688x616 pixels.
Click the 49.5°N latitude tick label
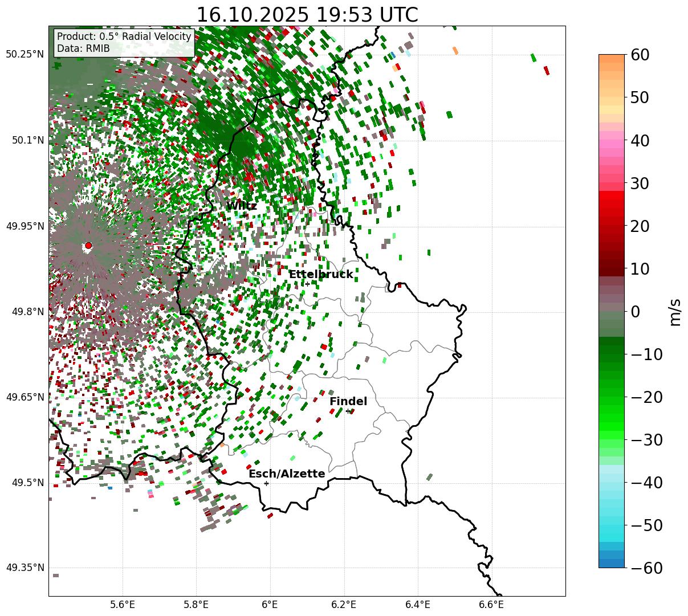(x=27, y=483)
